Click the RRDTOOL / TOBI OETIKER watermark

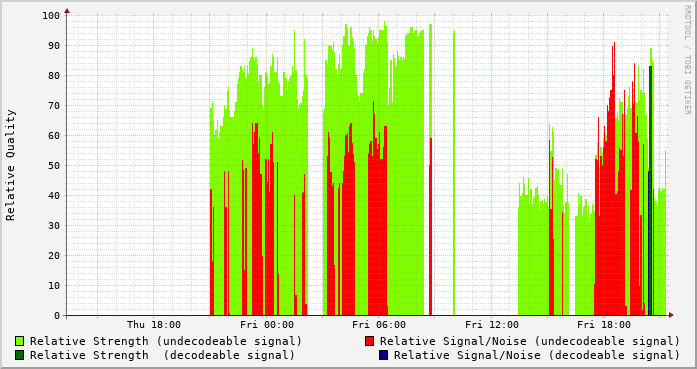(687, 60)
